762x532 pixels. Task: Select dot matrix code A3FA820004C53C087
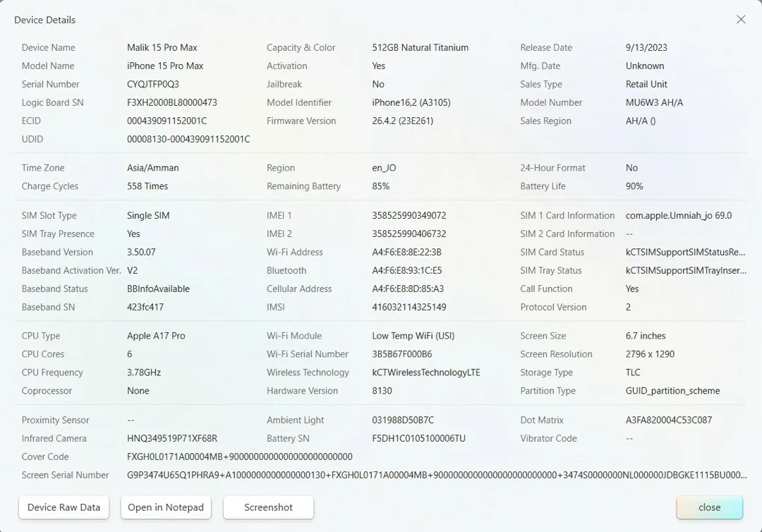tap(669, 421)
